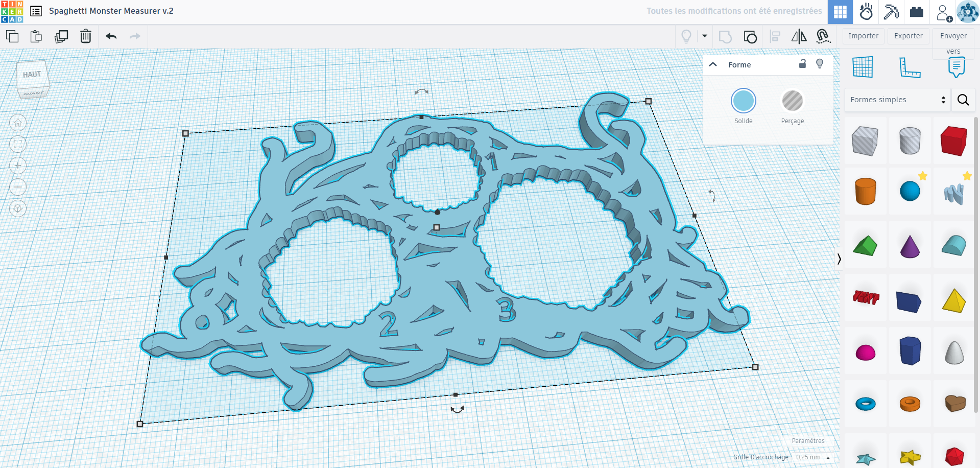Click the Exporter button
Image resolution: width=980 pixels, height=468 pixels.
(x=909, y=36)
